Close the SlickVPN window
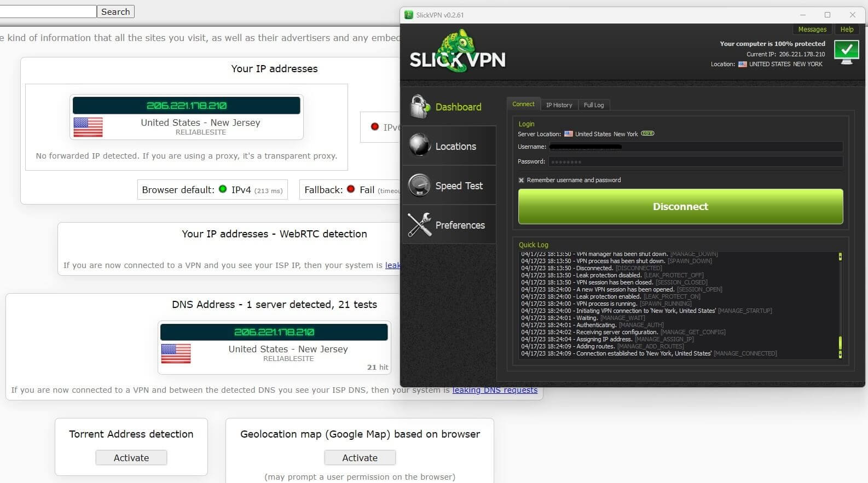The height and width of the screenshot is (483, 868). click(852, 15)
